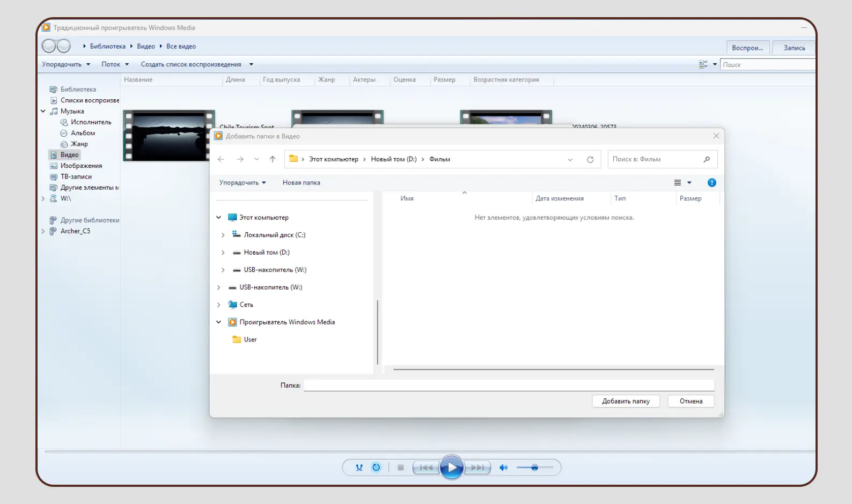Collapse Проигрыватель Windows Media node
The height and width of the screenshot is (504, 852).
(218, 322)
